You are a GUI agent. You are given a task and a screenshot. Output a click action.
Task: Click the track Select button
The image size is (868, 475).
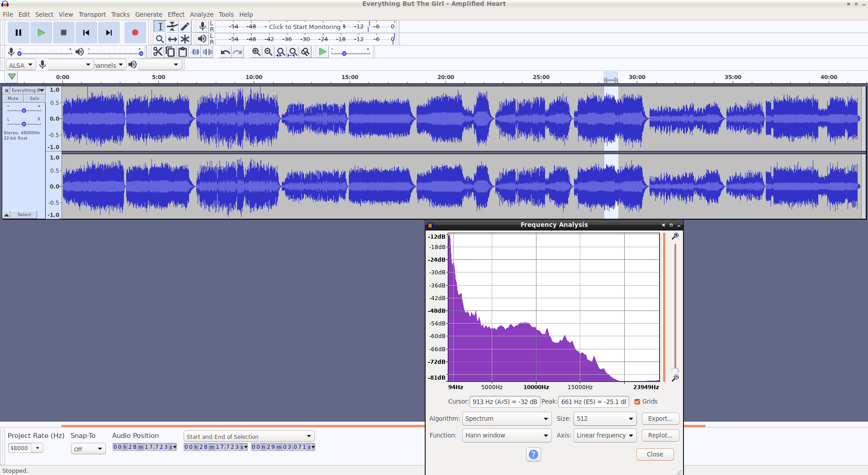[24, 215]
